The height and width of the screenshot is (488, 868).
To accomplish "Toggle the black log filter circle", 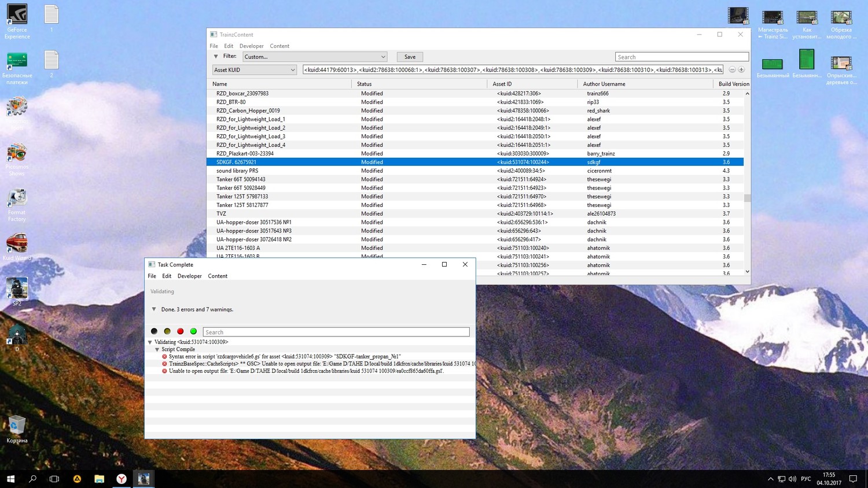I will 154,331.
